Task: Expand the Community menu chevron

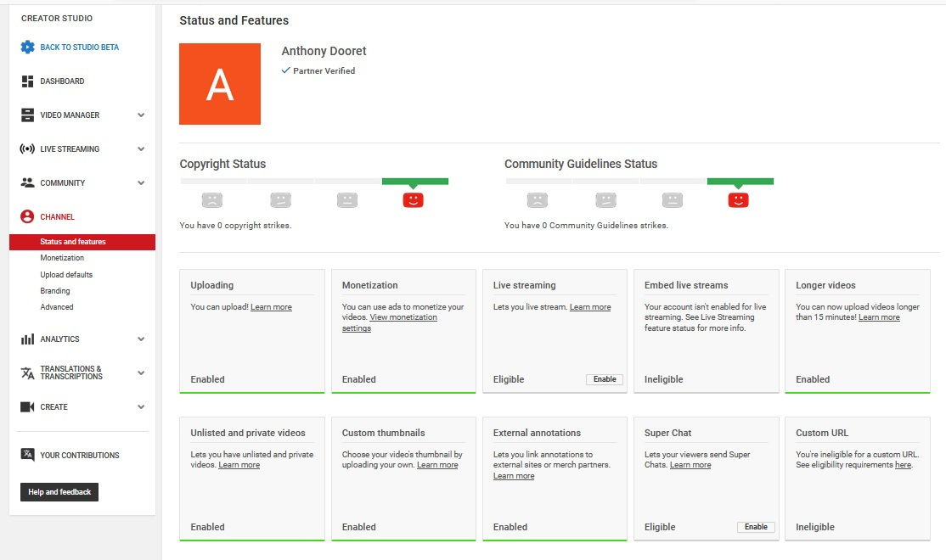Action: (141, 182)
